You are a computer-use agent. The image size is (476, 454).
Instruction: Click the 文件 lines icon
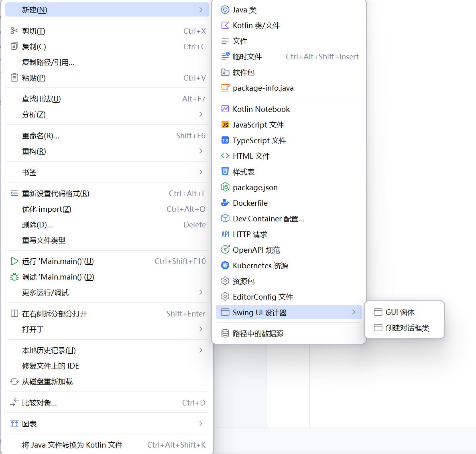(x=225, y=41)
